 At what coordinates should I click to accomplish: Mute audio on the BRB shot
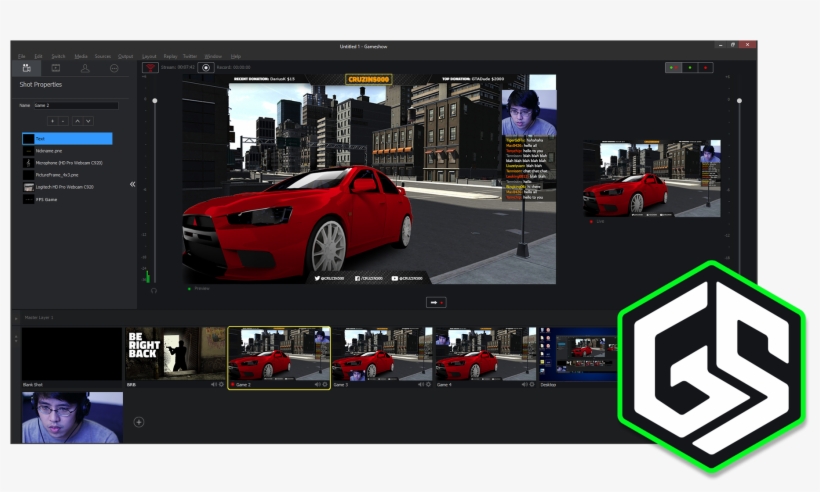click(215, 384)
